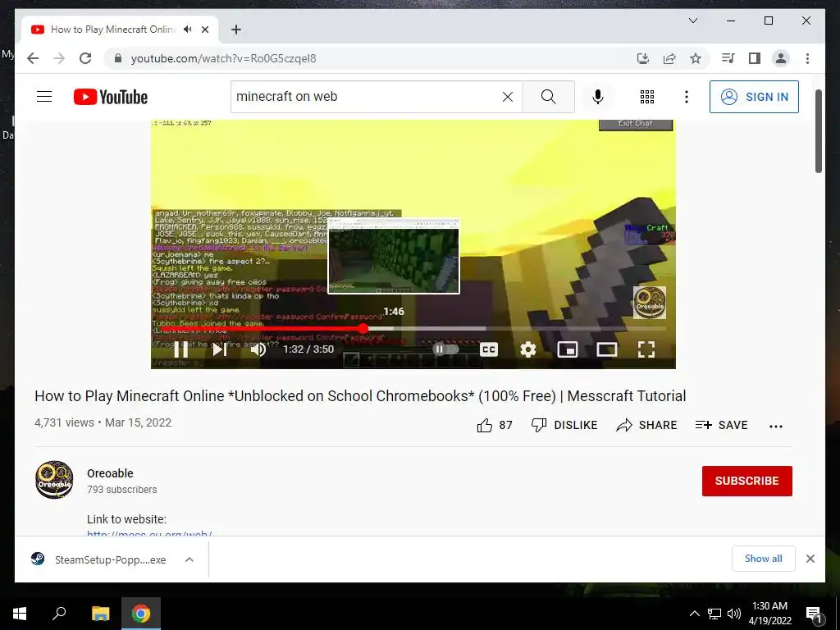840x630 pixels.
Task: Open network status tray icon
Action: [714, 614]
